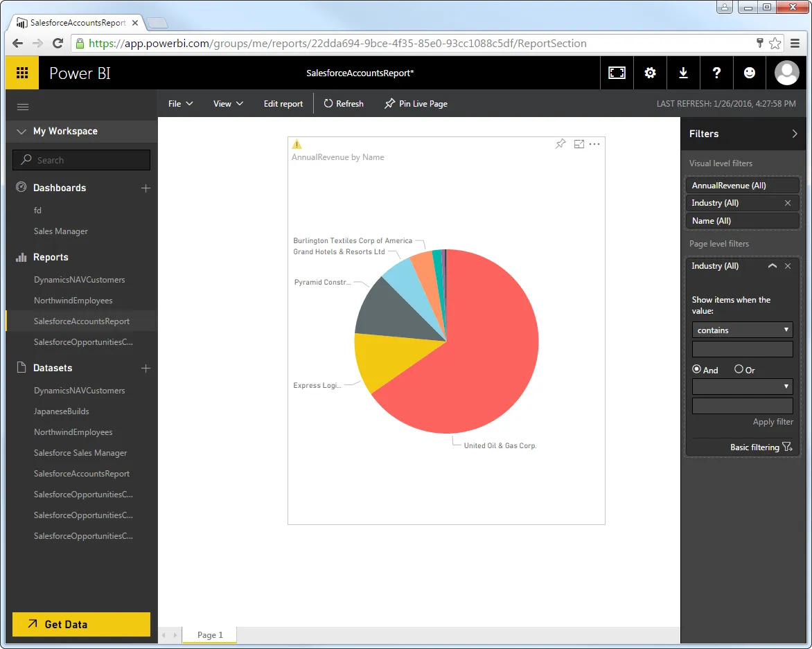
Task: Click Apply filter in the Filters pane
Action: 773,422
